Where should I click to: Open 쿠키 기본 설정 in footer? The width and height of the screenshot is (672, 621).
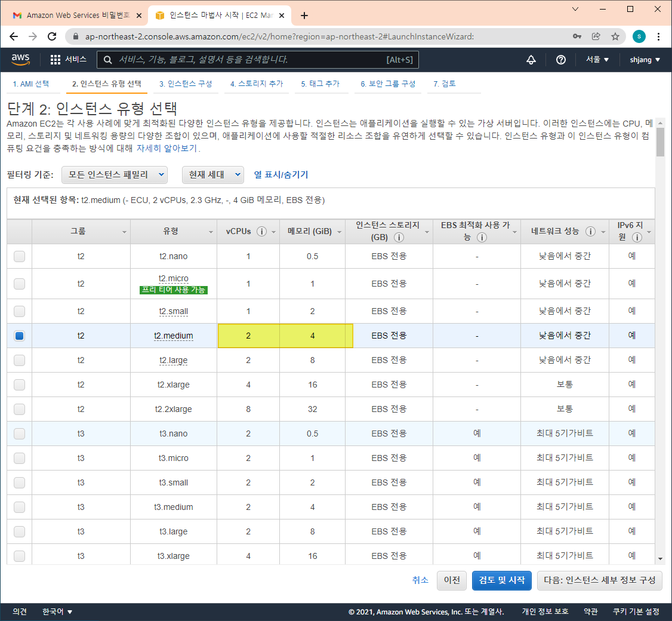coord(636,611)
